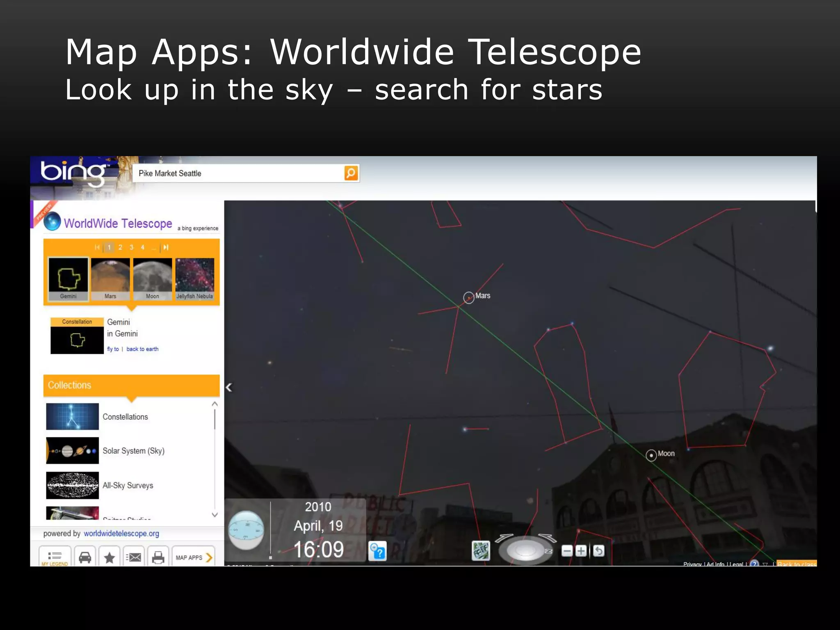Open the Solar System (Sky) collection
Screen dimensions: 840x630
click(x=134, y=451)
